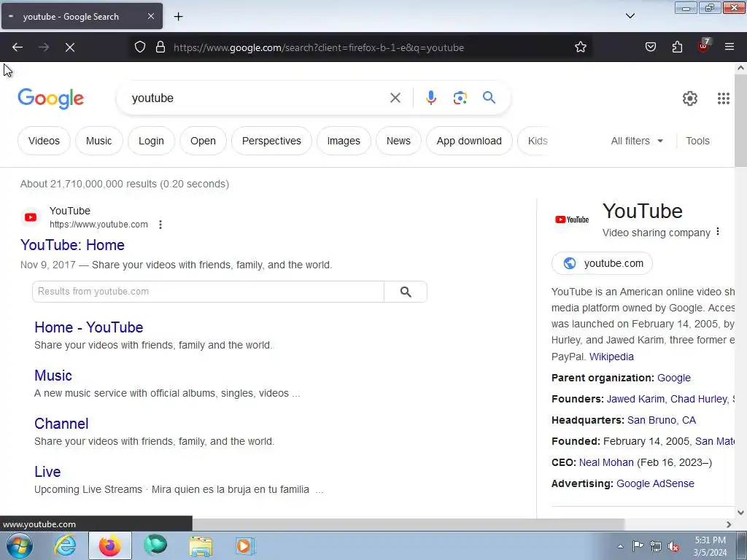
Task: Open the YouTube: Home result link
Action: tap(72, 245)
